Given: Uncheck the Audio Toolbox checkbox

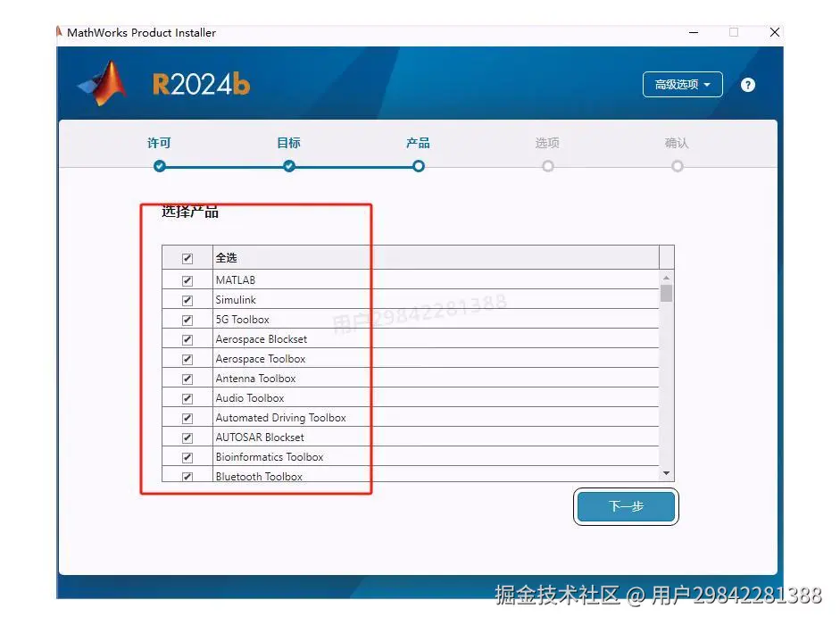Looking at the screenshot, I should pyautogui.click(x=187, y=397).
